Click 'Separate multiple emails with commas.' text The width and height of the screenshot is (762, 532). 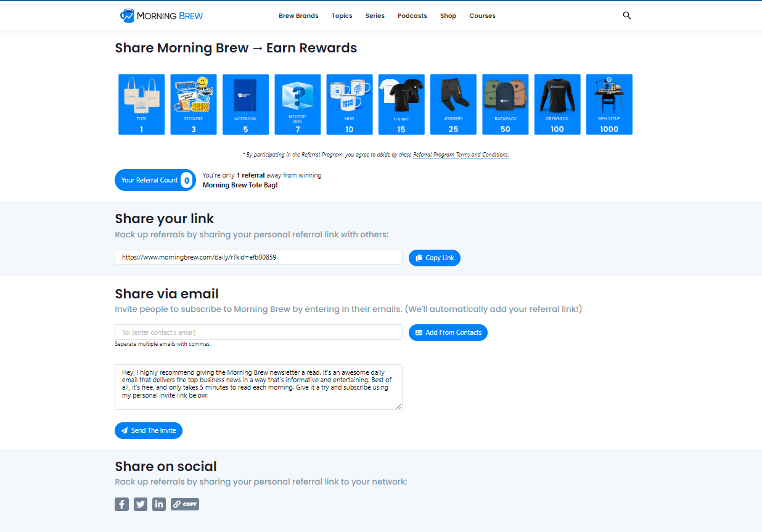(163, 344)
